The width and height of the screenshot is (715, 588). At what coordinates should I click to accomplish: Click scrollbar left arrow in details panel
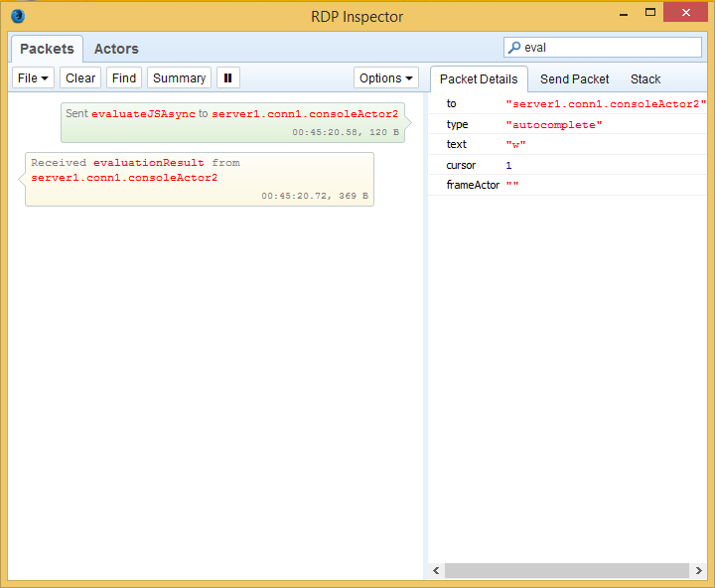click(436, 571)
